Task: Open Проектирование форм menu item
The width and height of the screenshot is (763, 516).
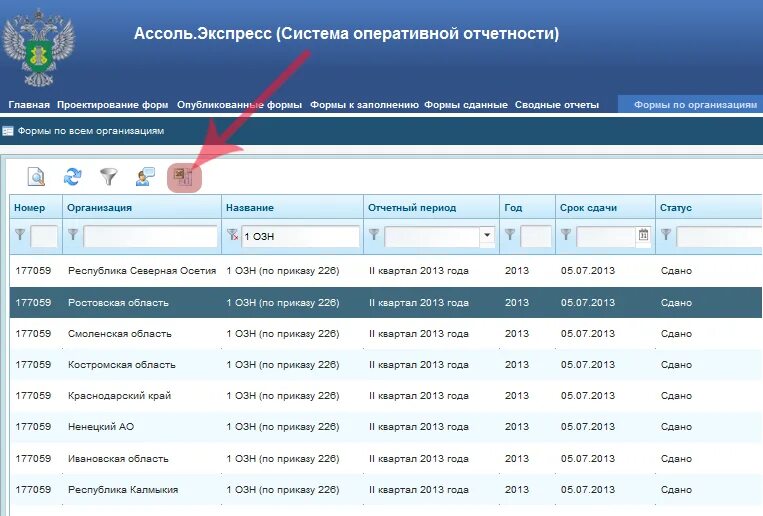Action: click(x=112, y=105)
